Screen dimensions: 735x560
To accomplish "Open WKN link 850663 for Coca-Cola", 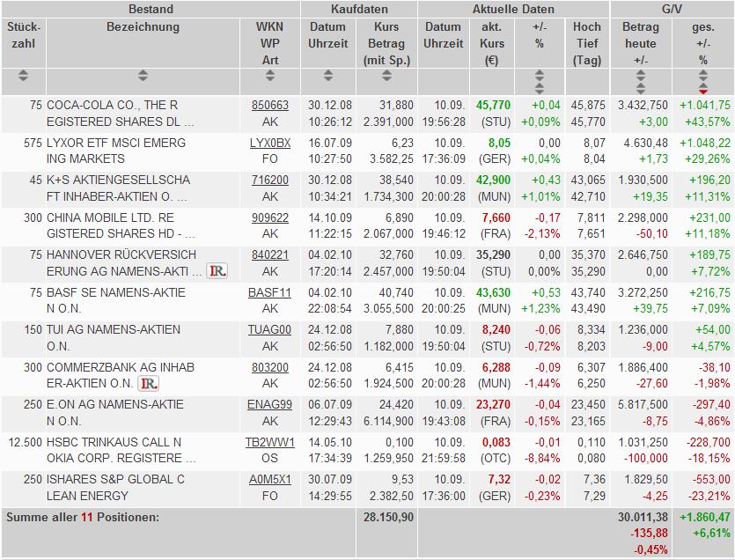I will 270,105.
